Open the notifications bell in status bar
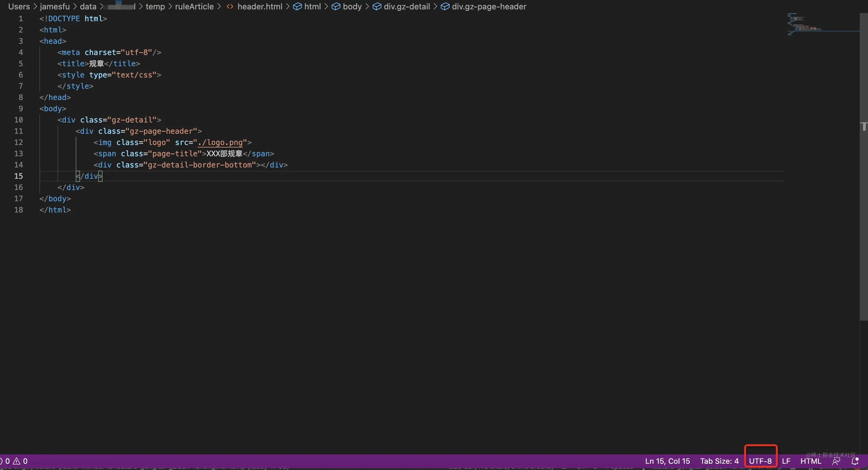This screenshot has height=470, width=868. 855,461
